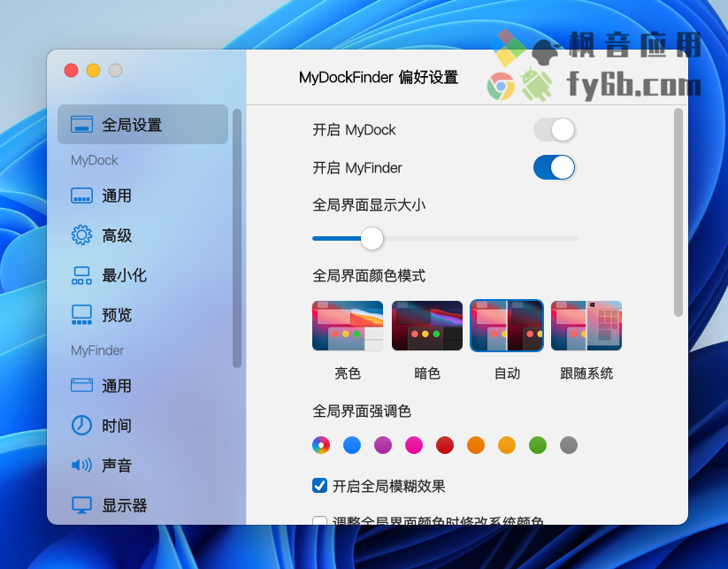Open MyDock 通用 dock icon
Viewport: 728px width, 569px height.
coord(81,196)
